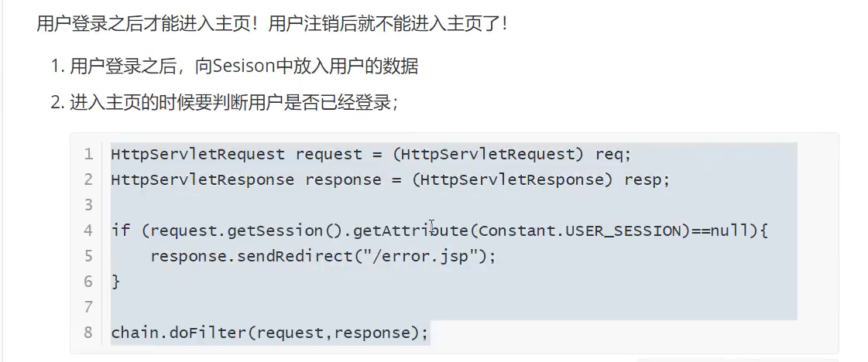Click the heading sentence about 用户登录之后才能进入主页

coord(272,23)
